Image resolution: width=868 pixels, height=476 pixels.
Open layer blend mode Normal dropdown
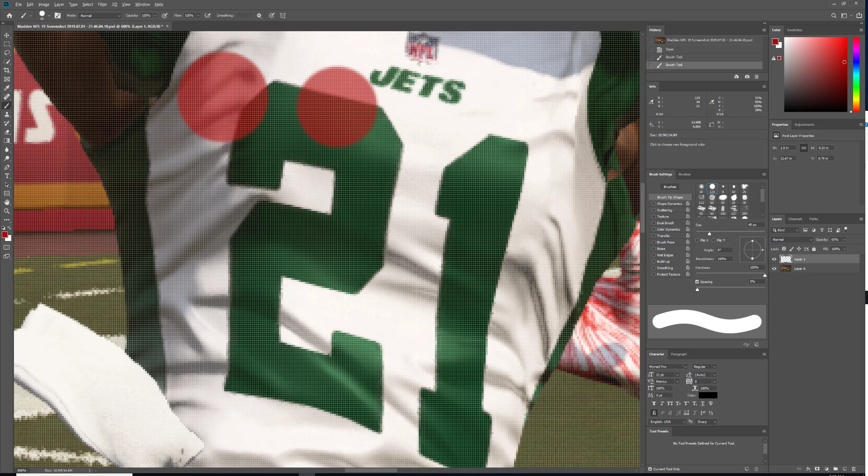(x=792, y=240)
